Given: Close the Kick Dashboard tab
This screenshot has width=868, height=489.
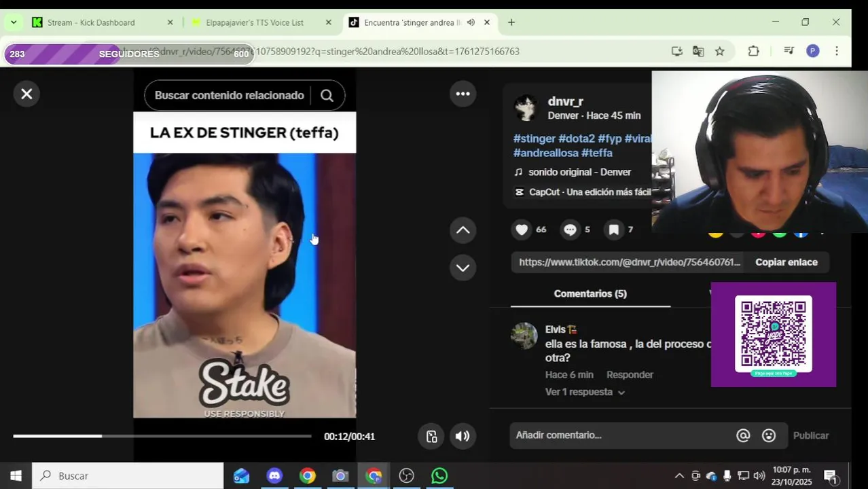Looking at the screenshot, I should 170,22.
